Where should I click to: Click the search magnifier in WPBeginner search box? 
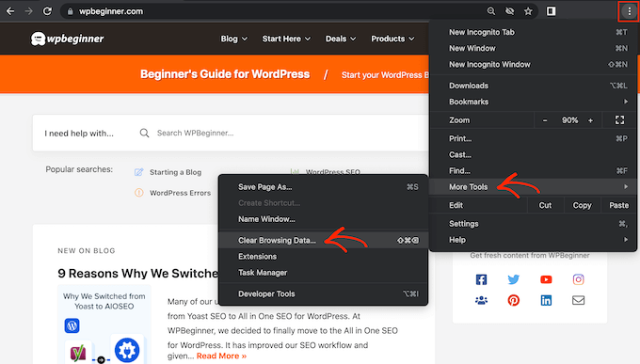(145, 133)
